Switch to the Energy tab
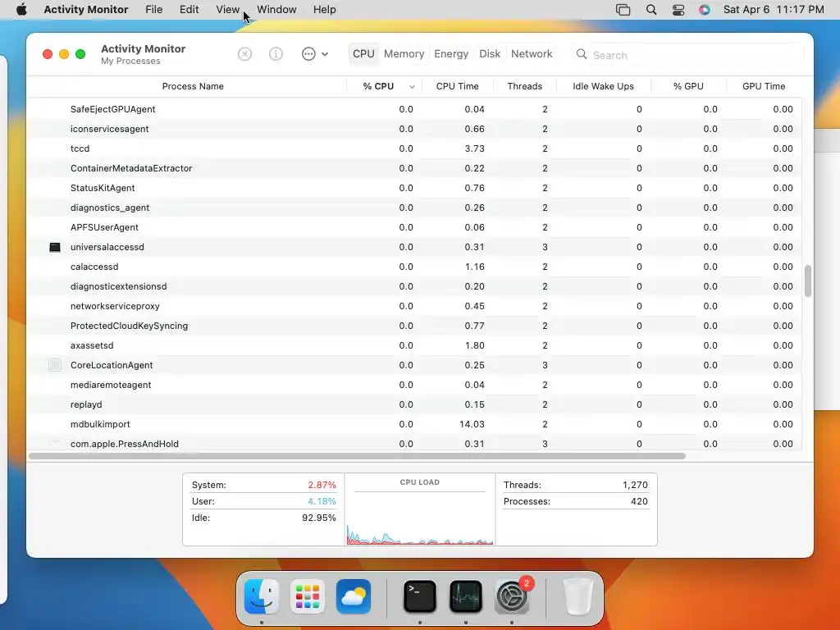 (451, 54)
